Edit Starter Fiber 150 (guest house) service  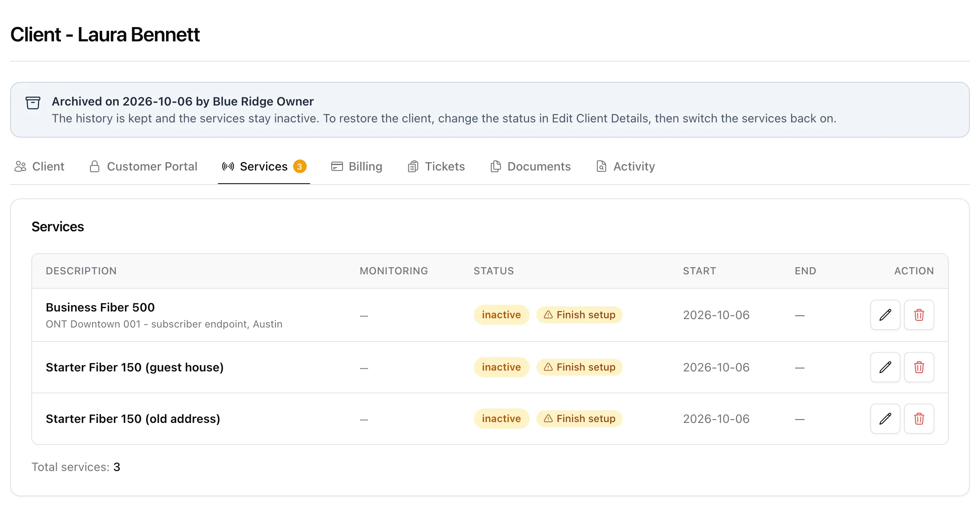point(885,367)
